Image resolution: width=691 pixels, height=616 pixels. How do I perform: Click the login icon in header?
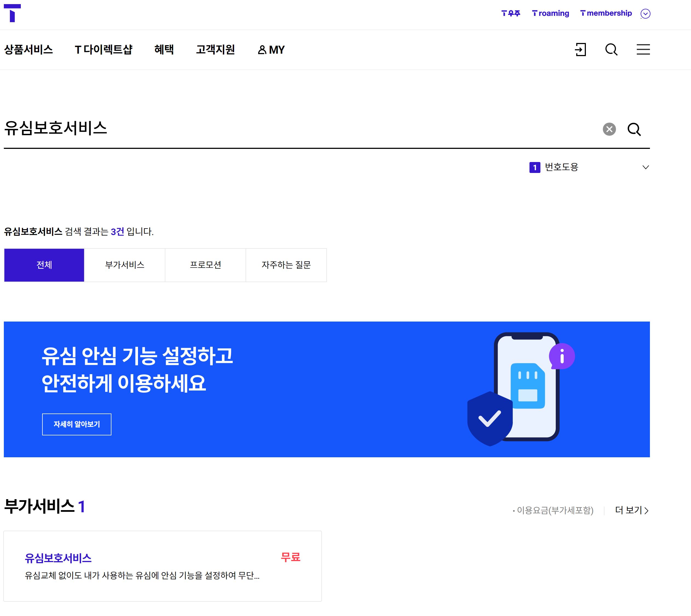coord(580,50)
